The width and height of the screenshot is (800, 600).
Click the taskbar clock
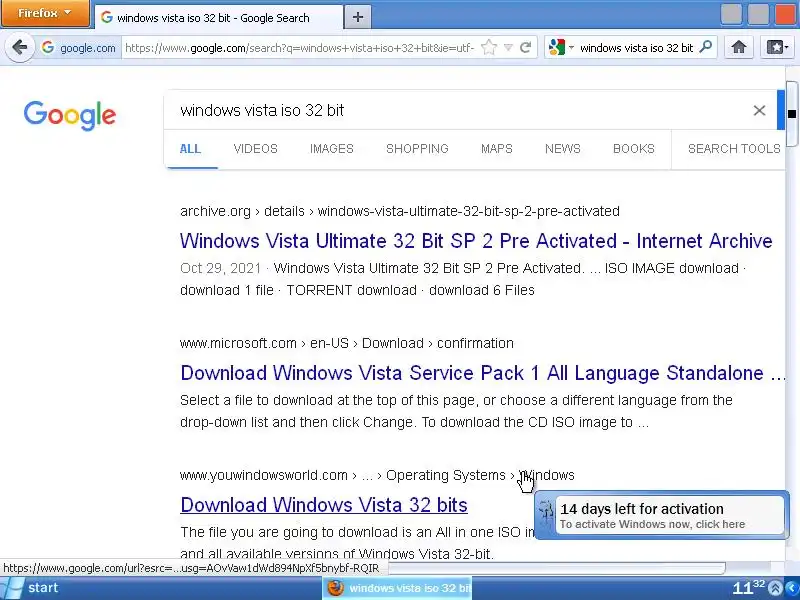[748, 588]
